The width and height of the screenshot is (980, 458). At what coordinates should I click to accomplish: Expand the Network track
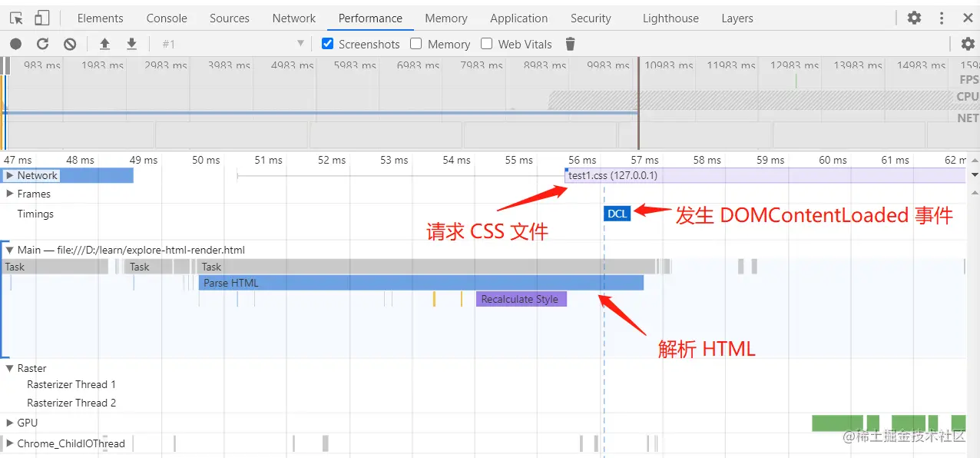pyautogui.click(x=10, y=175)
